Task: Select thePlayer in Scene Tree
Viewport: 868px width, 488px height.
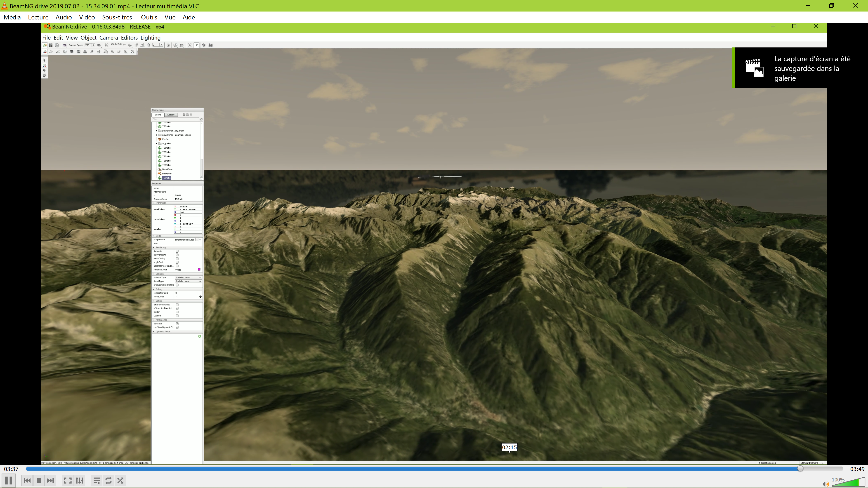Action: pos(166,174)
